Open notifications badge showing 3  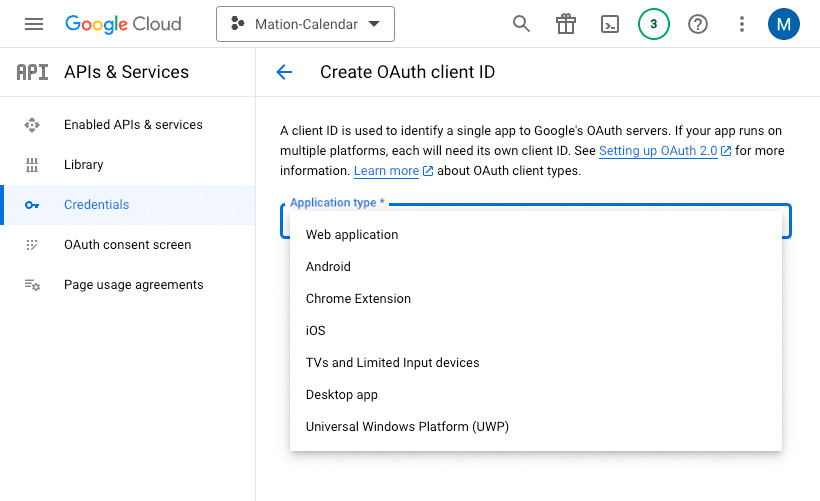pos(654,24)
